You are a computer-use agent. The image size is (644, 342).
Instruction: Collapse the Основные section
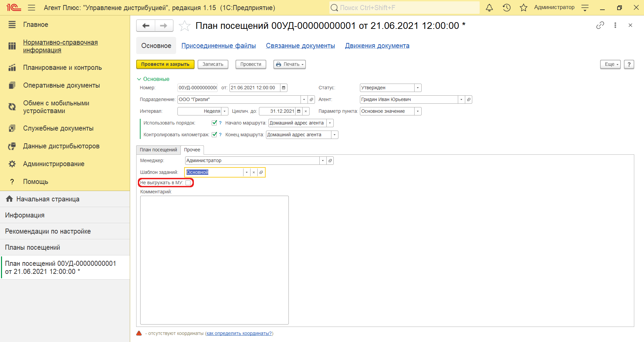139,79
